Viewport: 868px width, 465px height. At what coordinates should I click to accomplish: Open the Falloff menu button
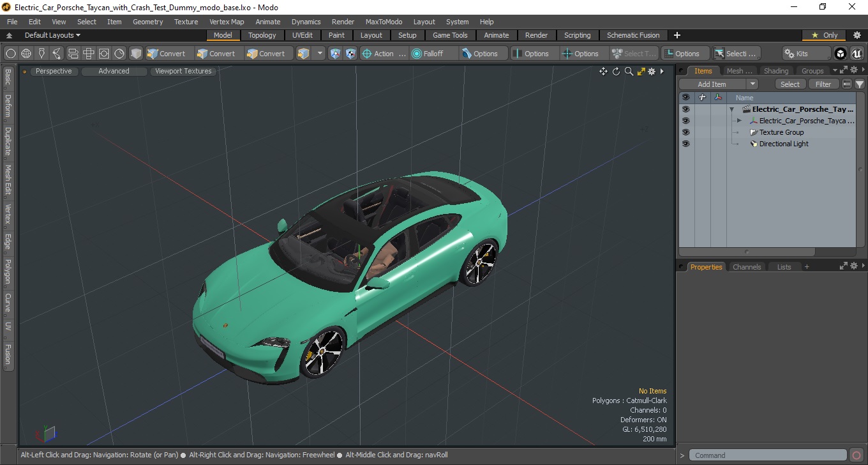tap(435, 54)
